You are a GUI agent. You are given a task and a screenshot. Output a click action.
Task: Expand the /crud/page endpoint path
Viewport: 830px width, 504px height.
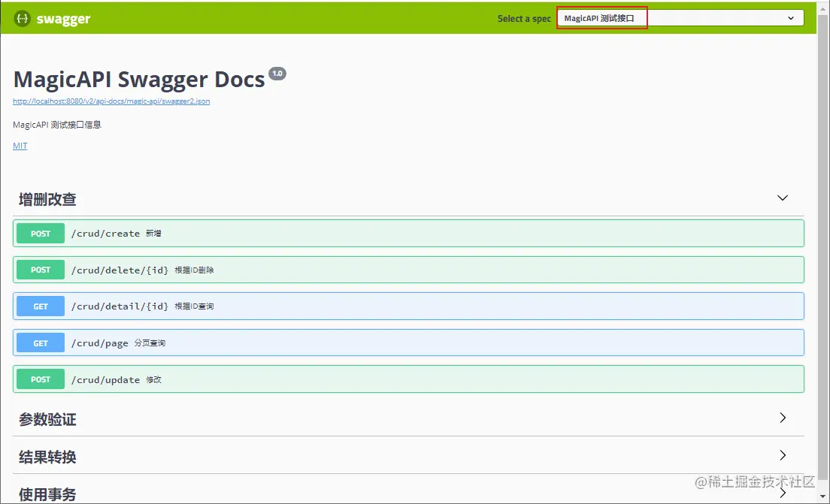99,343
